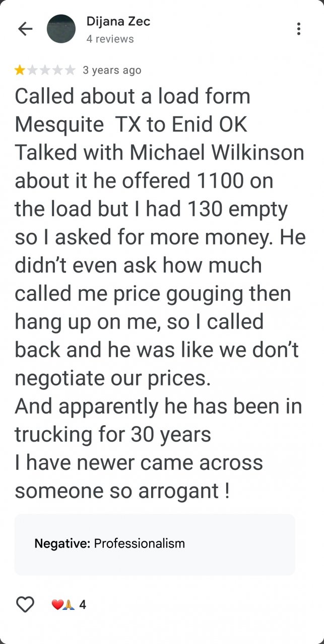Click the "Negative:" label in the gray box
This screenshot has height=644, width=324.
point(62,543)
